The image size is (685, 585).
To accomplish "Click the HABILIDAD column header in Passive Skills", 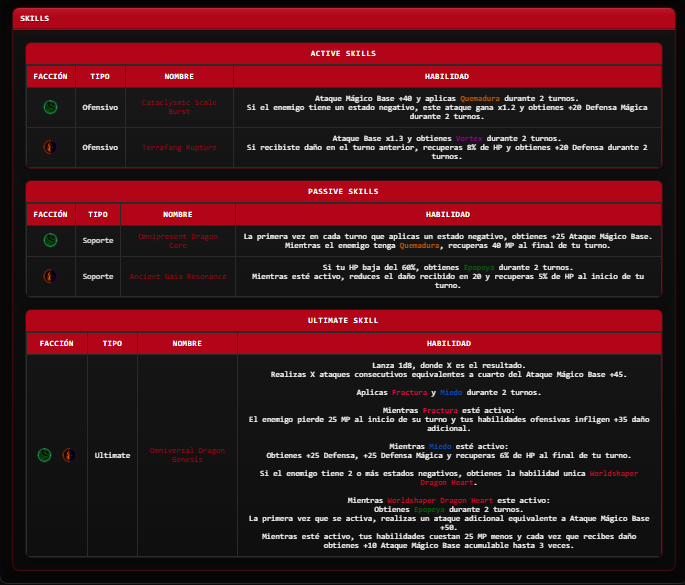I will 448,215.
